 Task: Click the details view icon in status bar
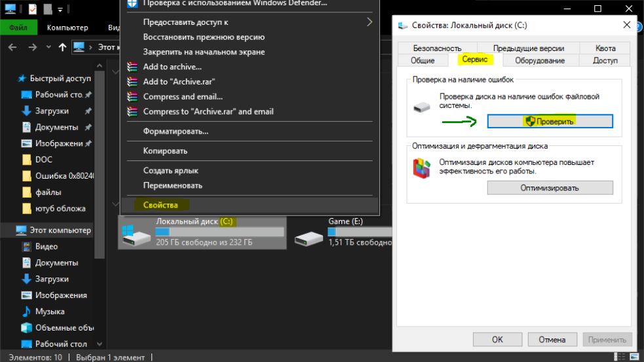pyautogui.click(x=619, y=357)
